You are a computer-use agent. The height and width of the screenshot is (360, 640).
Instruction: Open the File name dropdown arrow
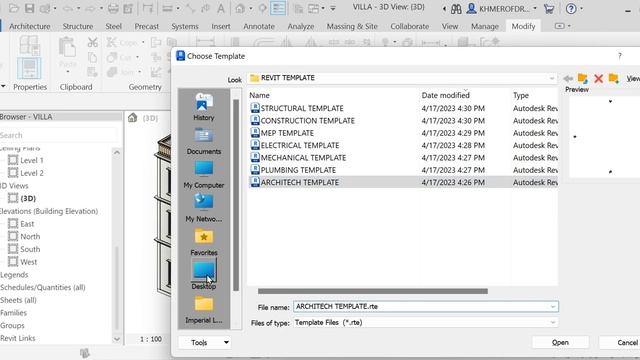tap(553, 307)
